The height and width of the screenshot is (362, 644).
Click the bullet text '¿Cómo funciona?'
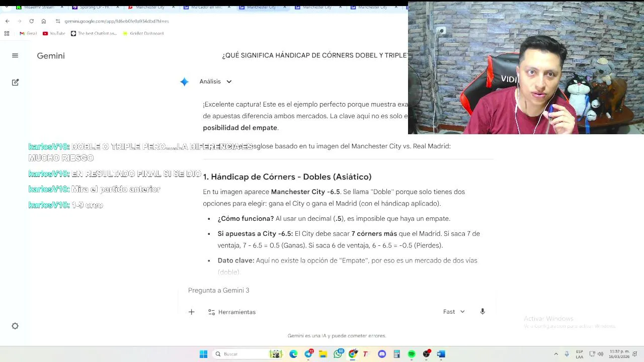(x=246, y=219)
